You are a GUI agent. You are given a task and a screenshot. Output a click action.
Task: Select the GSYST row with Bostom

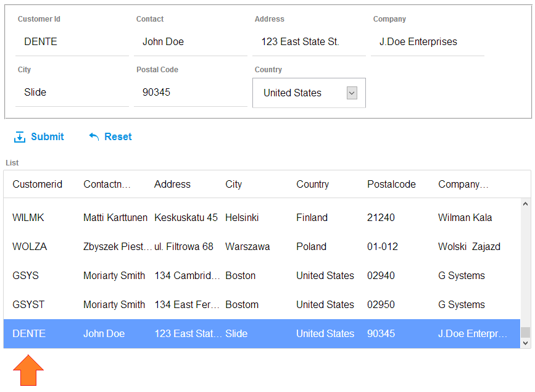[x=262, y=304]
